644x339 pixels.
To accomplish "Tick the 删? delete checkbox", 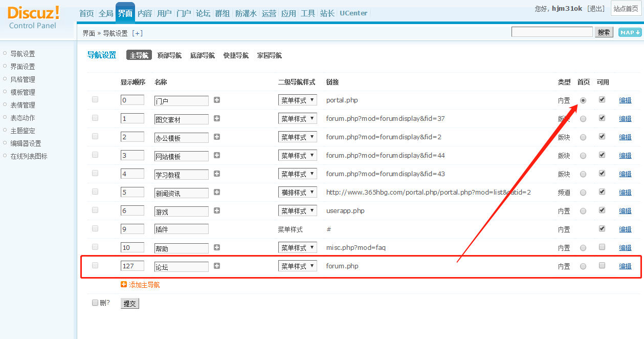I will 95,303.
